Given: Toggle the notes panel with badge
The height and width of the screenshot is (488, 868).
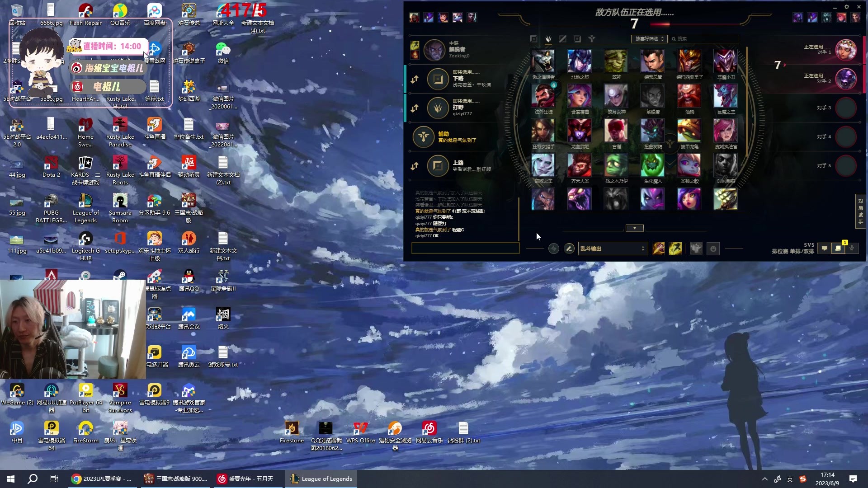Looking at the screenshot, I should [839, 248].
